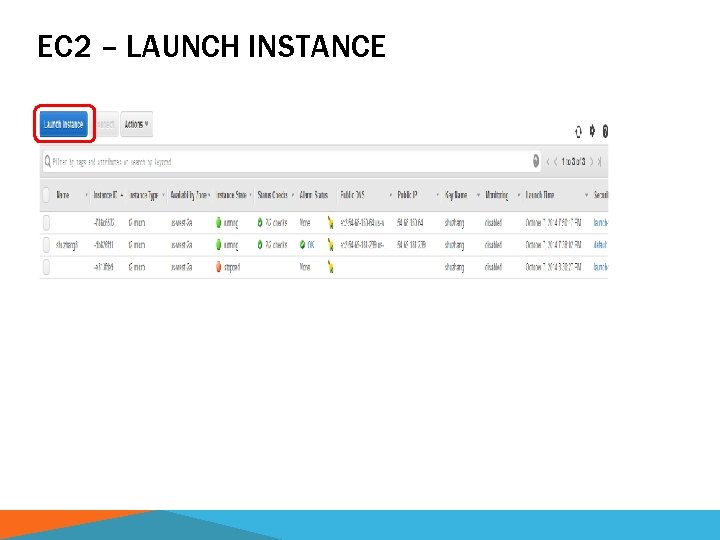Click the greyed-out Connect button
This screenshot has width=720, height=540.
pos(106,124)
